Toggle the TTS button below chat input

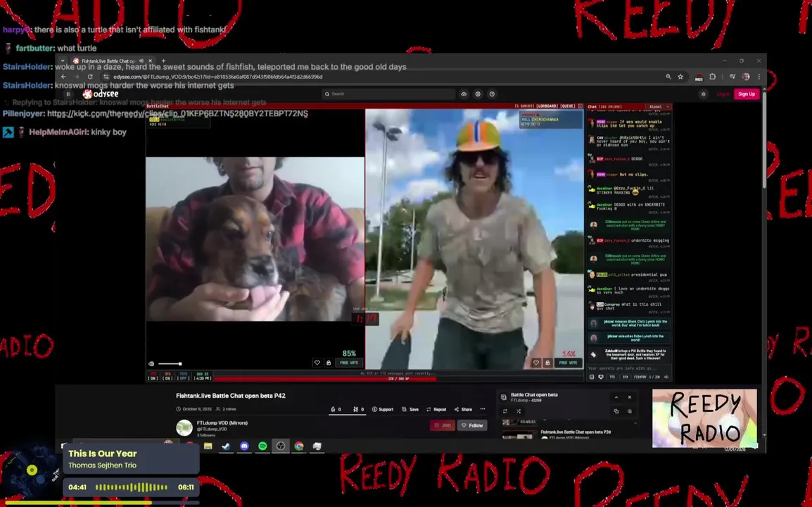coord(612,377)
